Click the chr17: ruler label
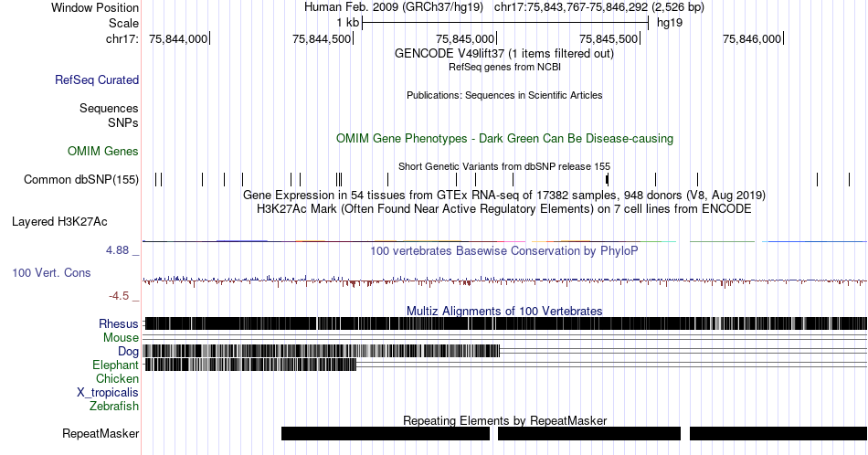The image size is (868, 455). [x=122, y=38]
